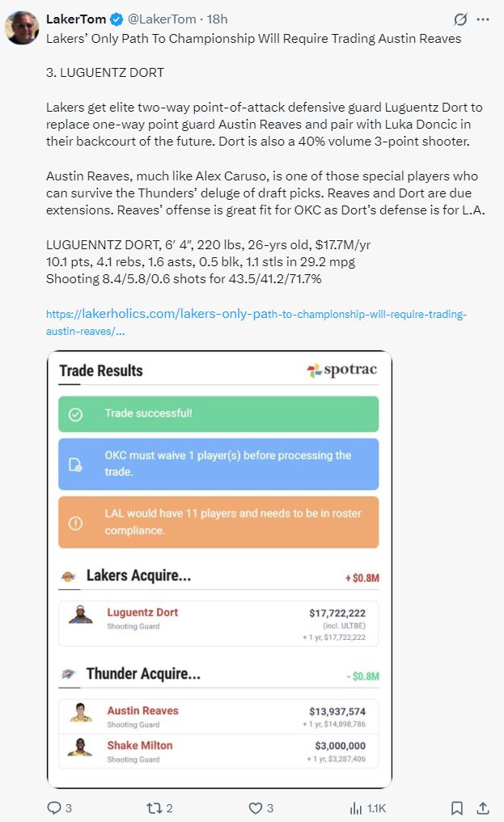The width and height of the screenshot is (504, 822).
Task: Click the green Trade successful banner
Action: click(218, 413)
